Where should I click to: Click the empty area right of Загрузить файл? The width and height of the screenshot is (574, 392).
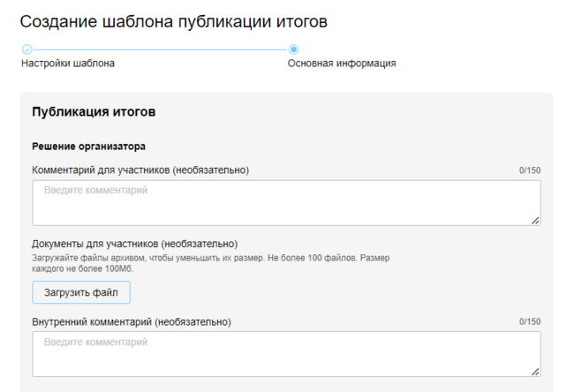click(336, 292)
